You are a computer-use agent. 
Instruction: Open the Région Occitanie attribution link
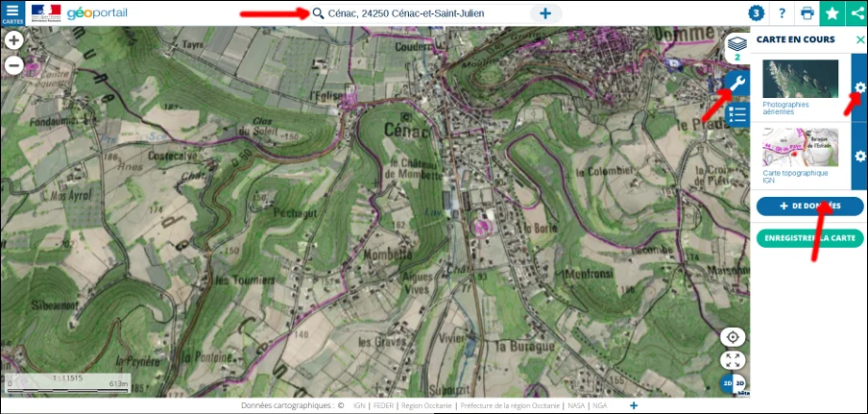tap(426, 405)
